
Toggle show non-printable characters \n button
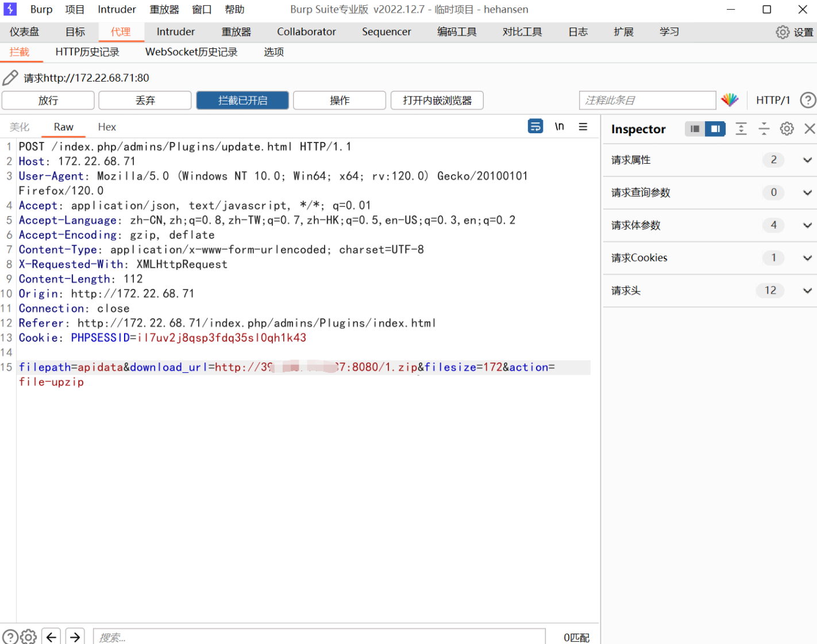pyautogui.click(x=559, y=126)
